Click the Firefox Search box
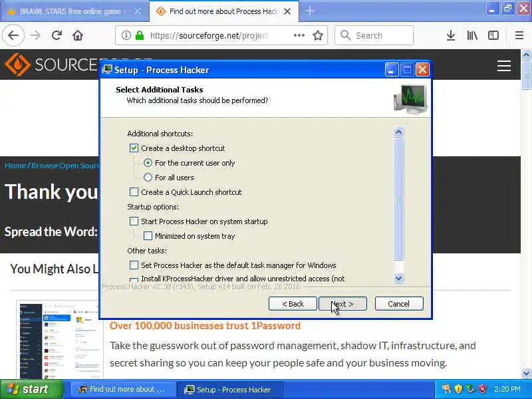This screenshot has width=532, height=399. (374, 35)
